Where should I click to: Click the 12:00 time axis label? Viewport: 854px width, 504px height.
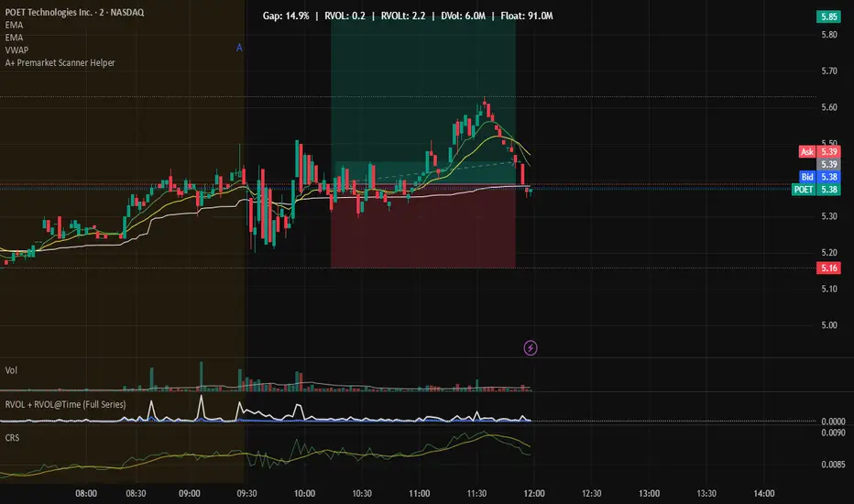point(533,494)
